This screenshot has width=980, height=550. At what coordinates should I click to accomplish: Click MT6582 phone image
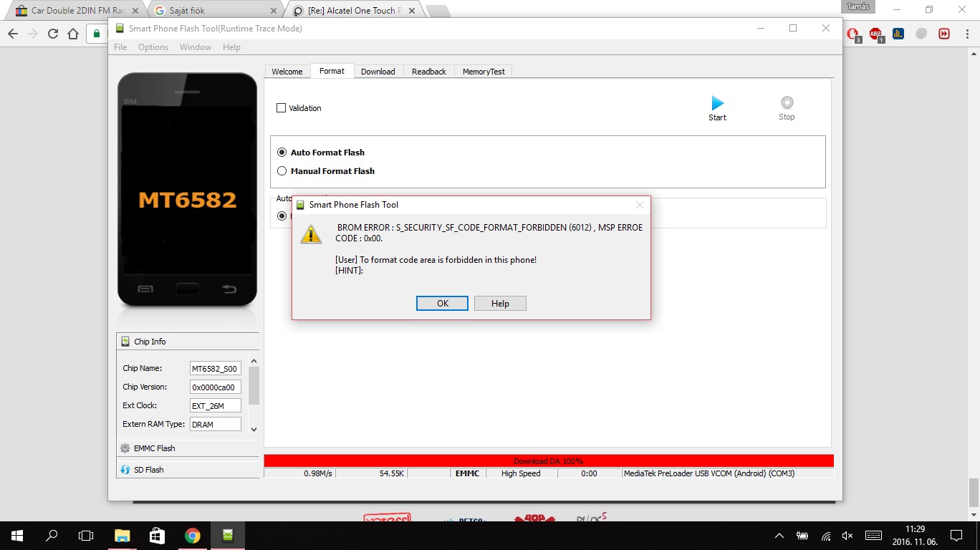pyautogui.click(x=187, y=190)
